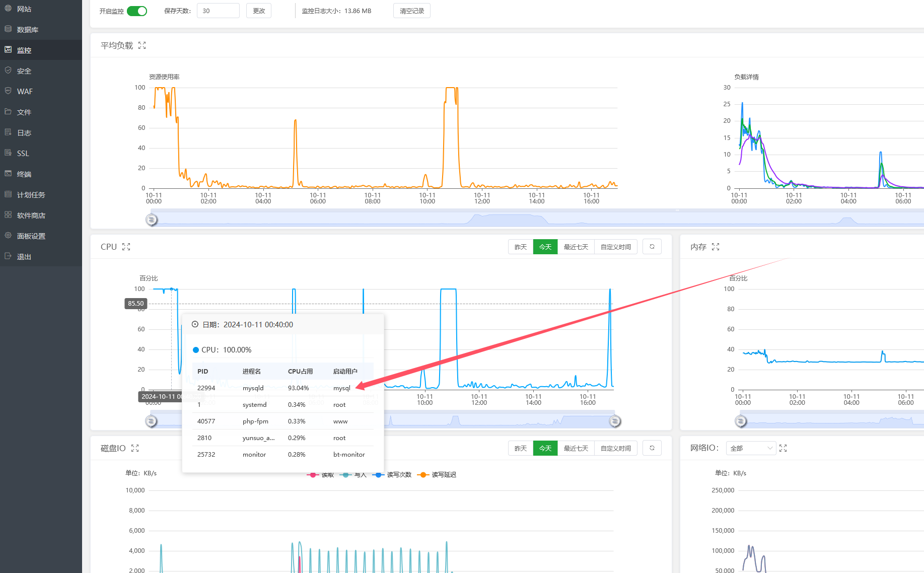Click the 清空记录 button
The height and width of the screenshot is (573, 924).
(x=412, y=11)
